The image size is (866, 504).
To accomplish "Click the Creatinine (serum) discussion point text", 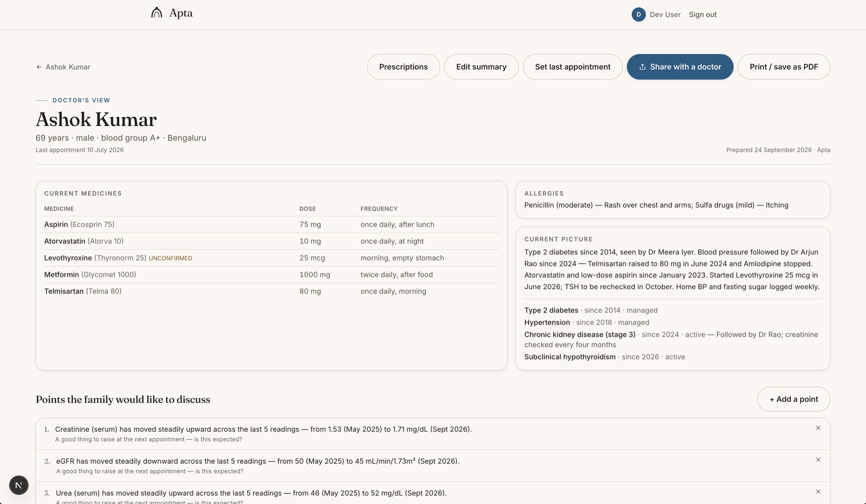I will coord(263,429).
